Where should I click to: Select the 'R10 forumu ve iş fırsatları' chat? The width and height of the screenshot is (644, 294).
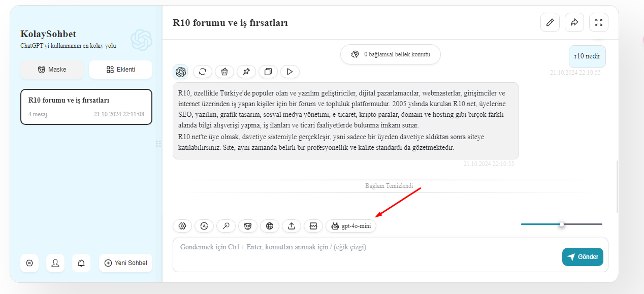pyautogui.click(x=86, y=107)
